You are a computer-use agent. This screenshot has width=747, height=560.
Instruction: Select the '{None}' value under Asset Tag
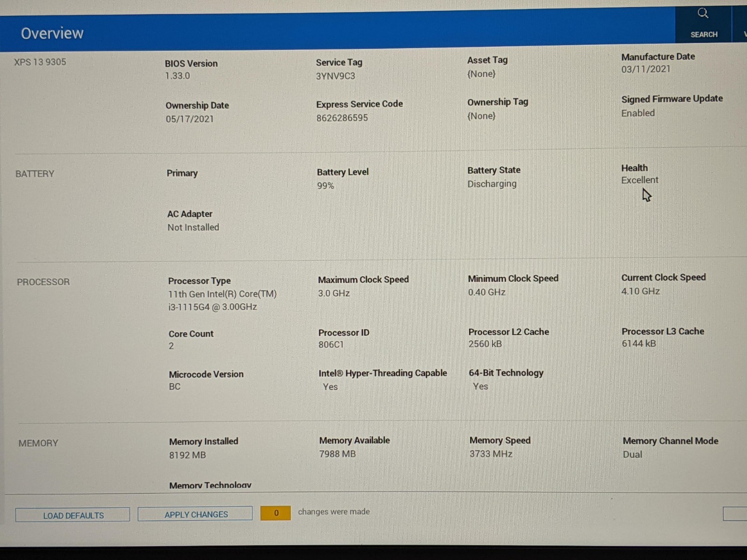[x=481, y=74]
